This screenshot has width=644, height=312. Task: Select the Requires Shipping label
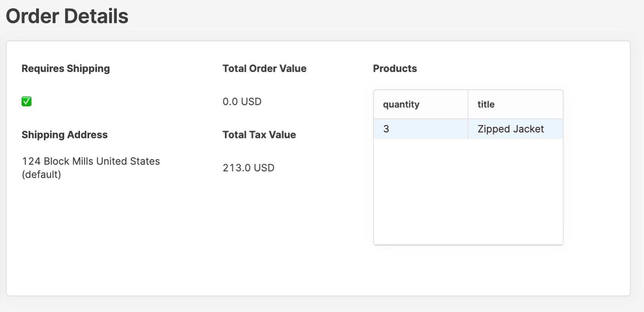coord(66,68)
